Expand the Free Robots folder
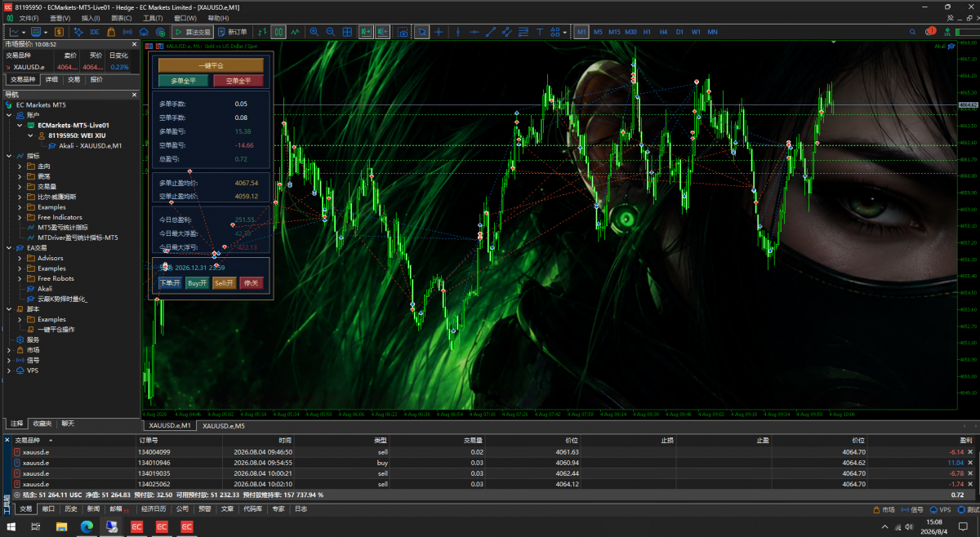 [20, 278]
